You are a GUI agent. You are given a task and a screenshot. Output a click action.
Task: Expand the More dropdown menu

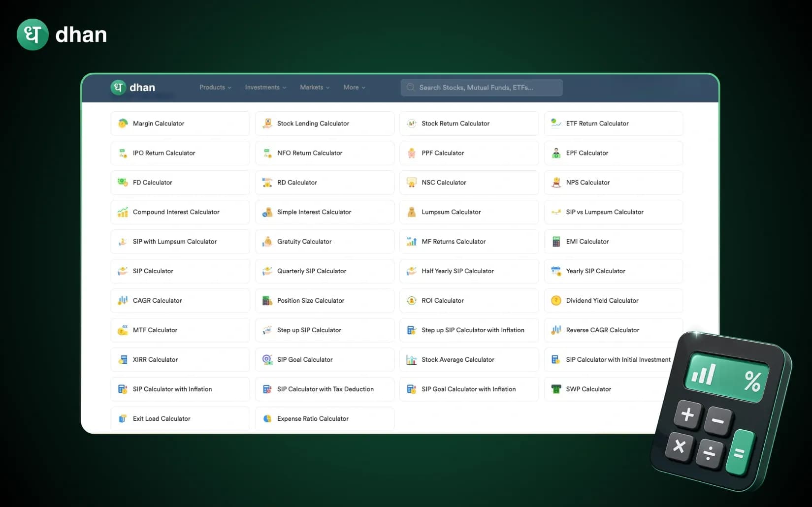coord(355,88)
